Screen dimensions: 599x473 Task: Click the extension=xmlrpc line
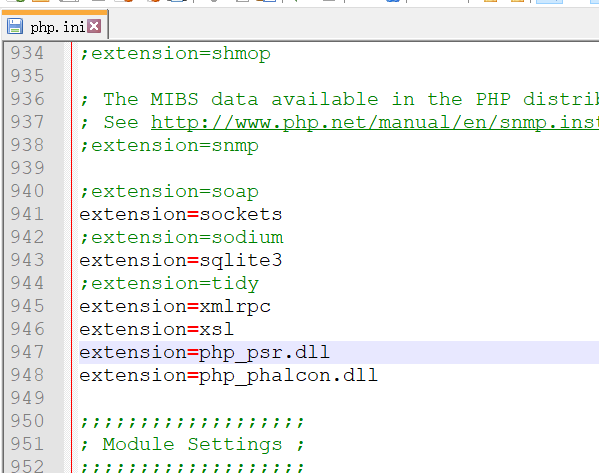tap(175, 306)
